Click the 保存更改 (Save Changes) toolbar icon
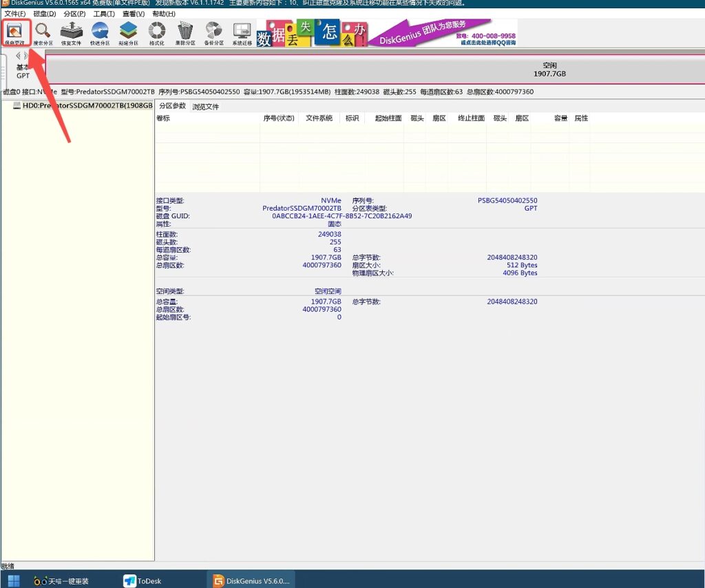 click(15, 32)
